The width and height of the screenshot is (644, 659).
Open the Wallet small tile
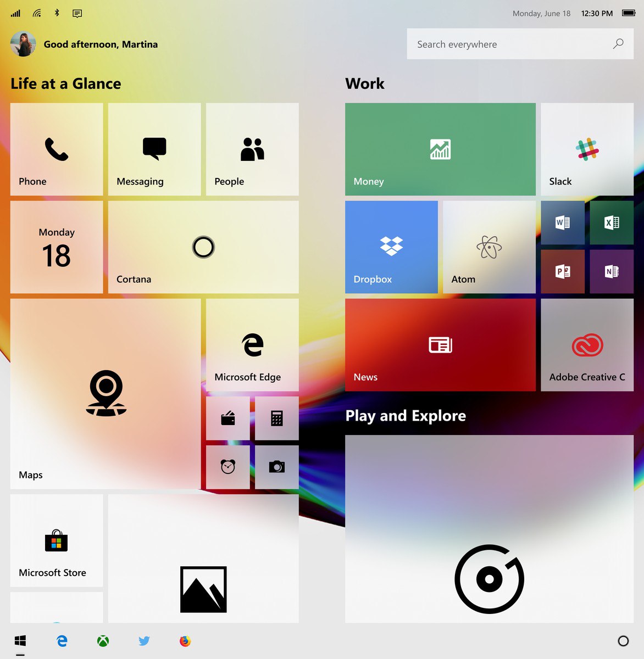click(228, 418)
